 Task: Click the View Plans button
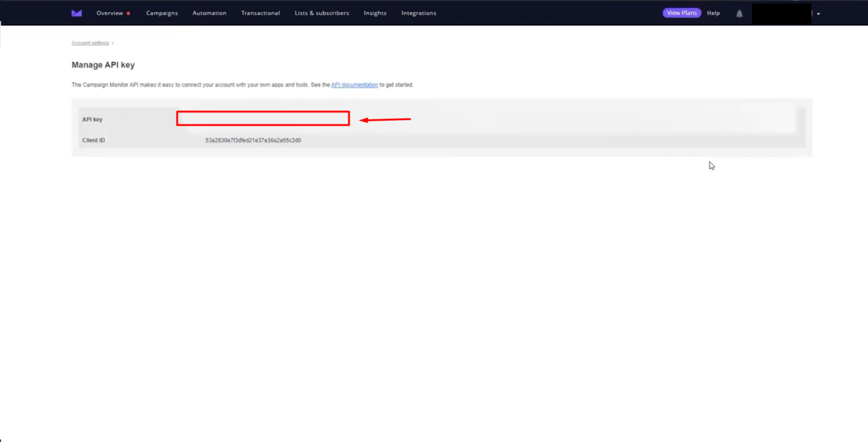pos(682,13)
